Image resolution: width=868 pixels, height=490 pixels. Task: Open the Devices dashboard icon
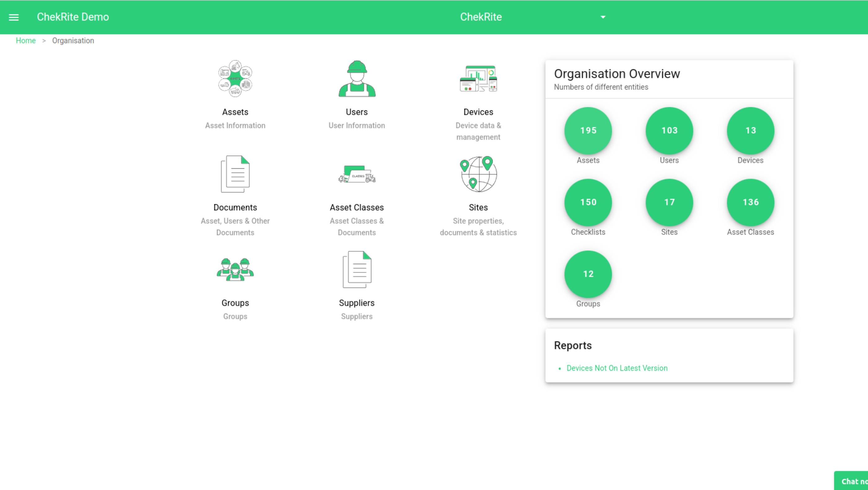[478, 79]
